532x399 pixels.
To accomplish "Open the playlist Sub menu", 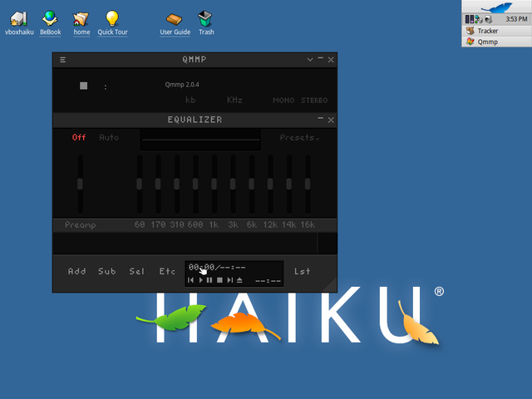I will coord(107,272).
